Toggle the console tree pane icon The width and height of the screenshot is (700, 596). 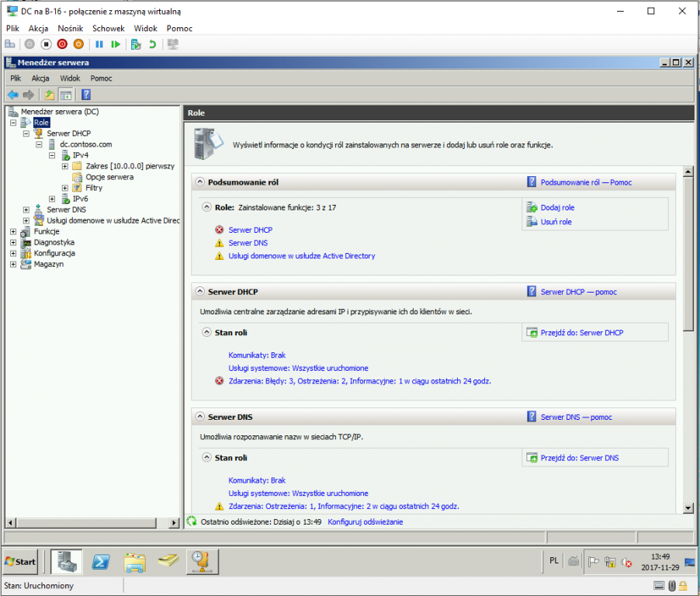pos(66,95)
